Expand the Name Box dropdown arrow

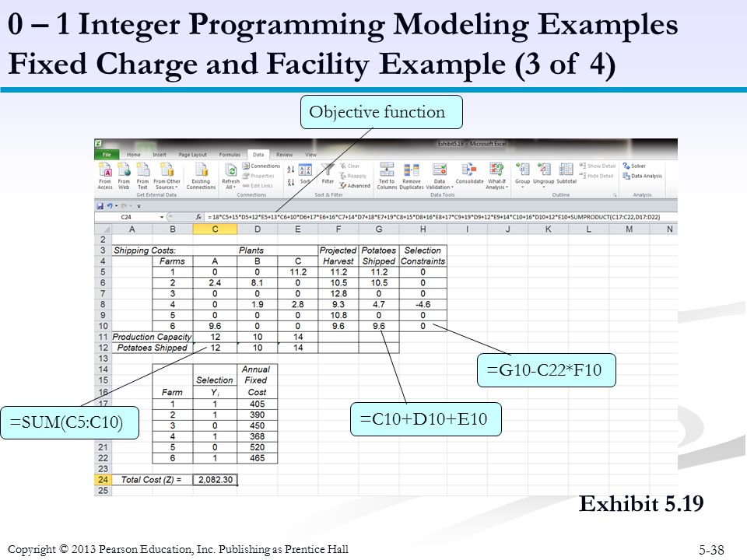pos(162,217)
